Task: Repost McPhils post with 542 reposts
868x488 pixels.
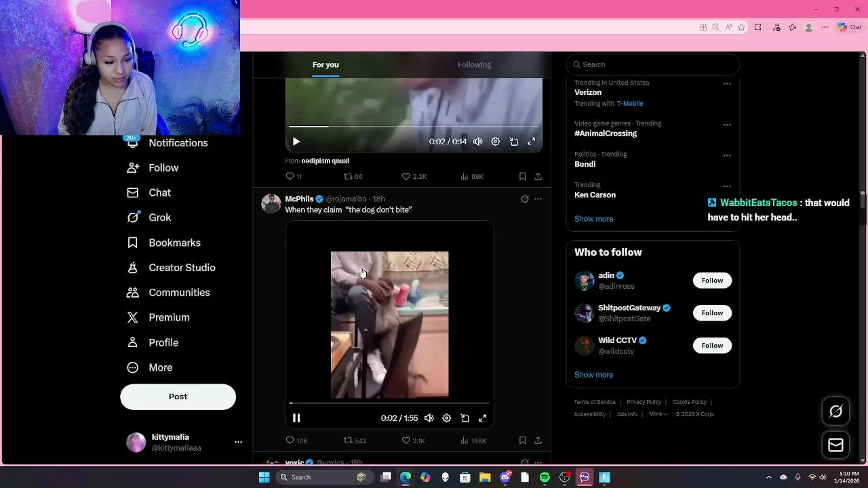Action: point(355,441)
